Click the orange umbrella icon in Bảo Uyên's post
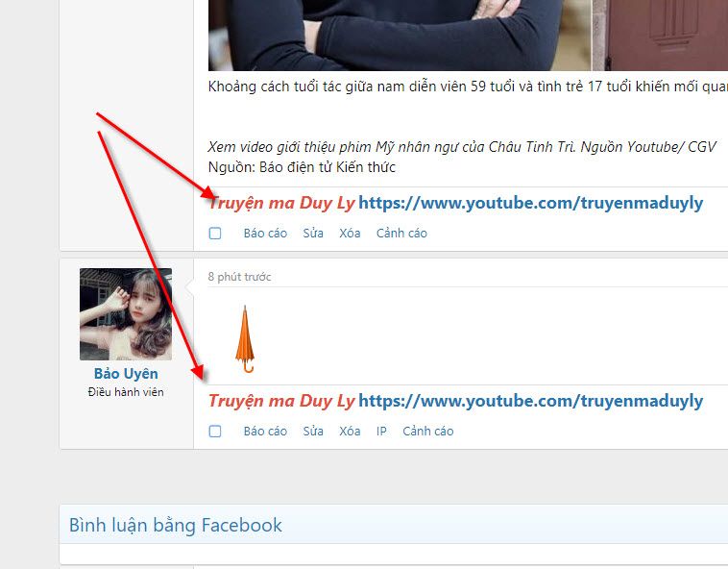The height and width of the screenshot is (569, 728). click(246, 338)
